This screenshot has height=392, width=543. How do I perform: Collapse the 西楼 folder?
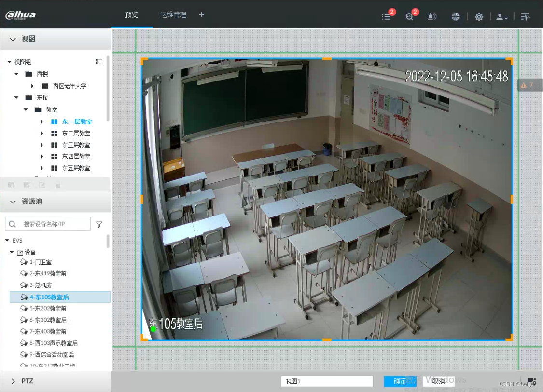16,74
